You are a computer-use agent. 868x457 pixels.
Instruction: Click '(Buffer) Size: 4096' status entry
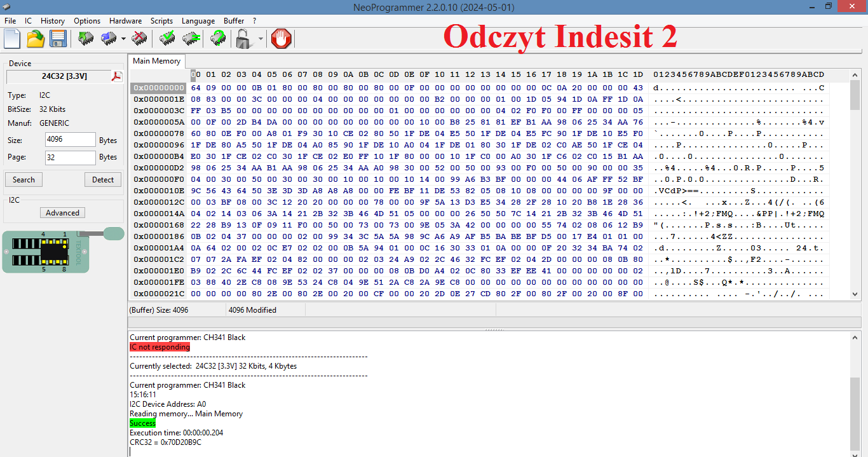point(159,310)
